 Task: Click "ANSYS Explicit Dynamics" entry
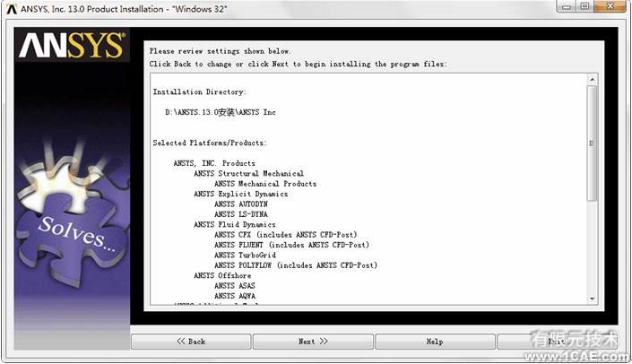pos(240,194)
